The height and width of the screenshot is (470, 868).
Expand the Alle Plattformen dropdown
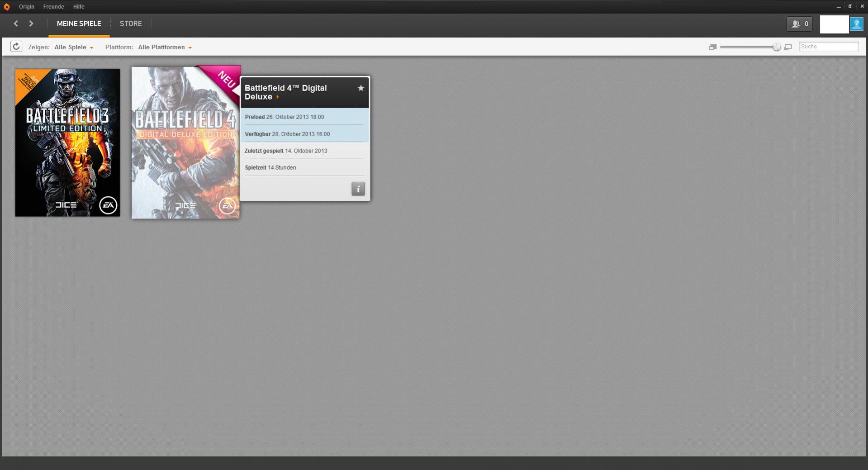click(x=165, y=47)
